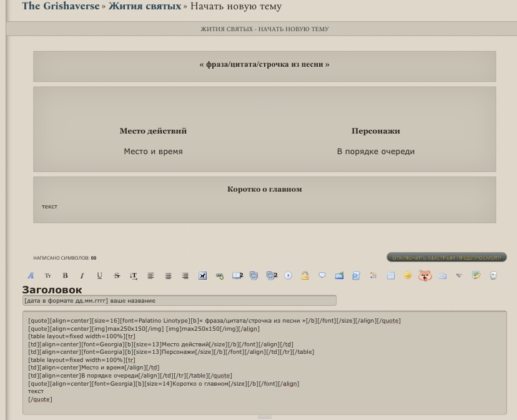Click the Bold formatting icon
Viewport: 517px width, 420px height.
[65, 276]
